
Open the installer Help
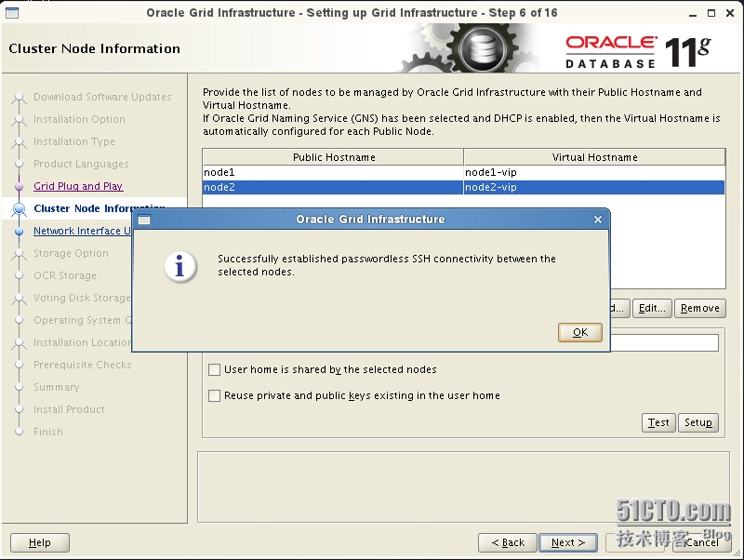click(40, 542)
